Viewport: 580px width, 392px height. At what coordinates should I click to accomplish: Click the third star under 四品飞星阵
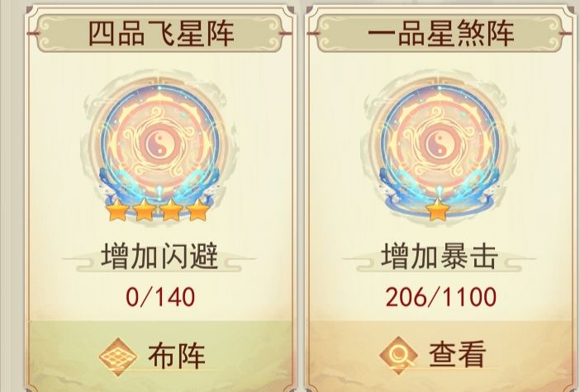tap(171, 210)
